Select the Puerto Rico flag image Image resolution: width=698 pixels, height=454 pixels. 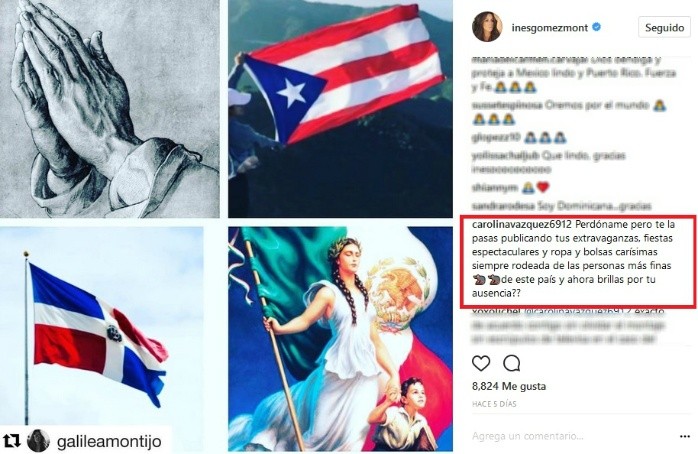(x=340, y=109)
